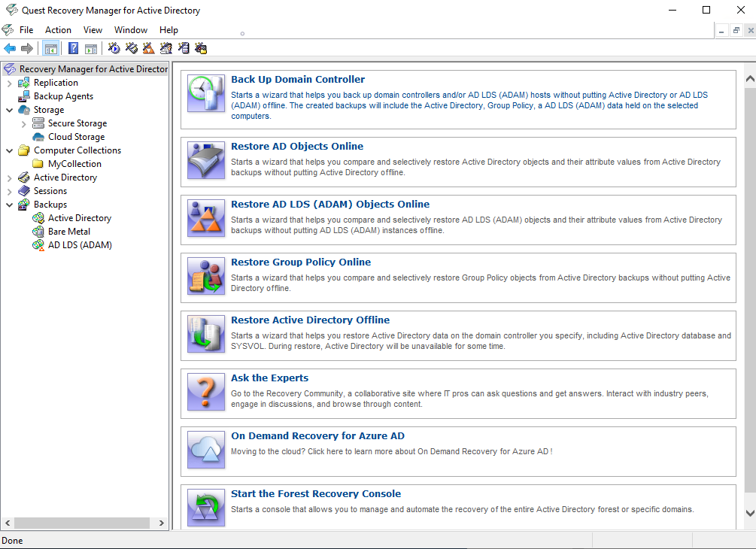
Task: Click the Start the Forest Recovery Console heading
Action: tap(316, 494)
